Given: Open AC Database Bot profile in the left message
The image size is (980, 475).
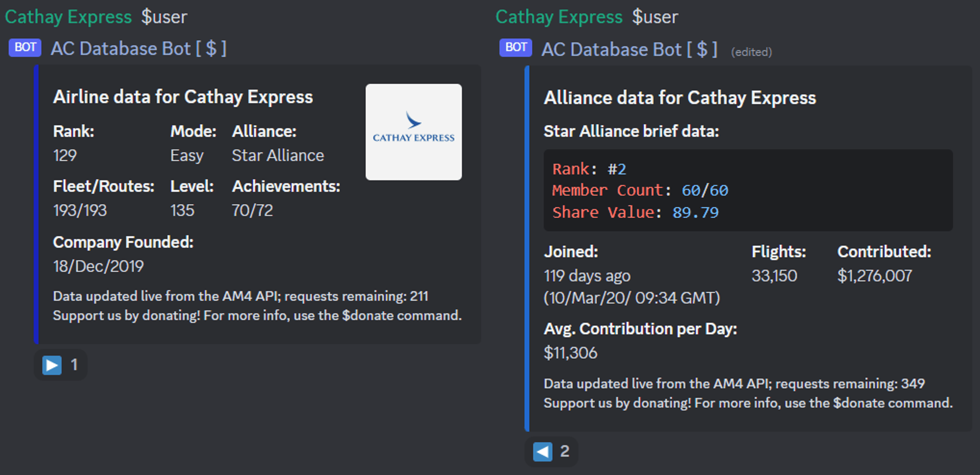Looking at the screenshot, I should coord(139,49).
